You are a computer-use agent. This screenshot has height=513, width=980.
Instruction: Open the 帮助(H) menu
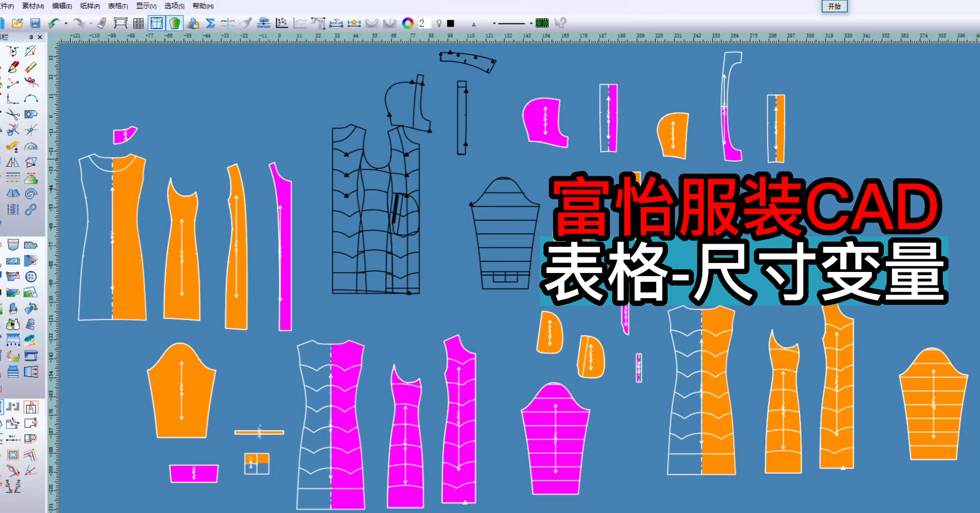pos(203,6)
